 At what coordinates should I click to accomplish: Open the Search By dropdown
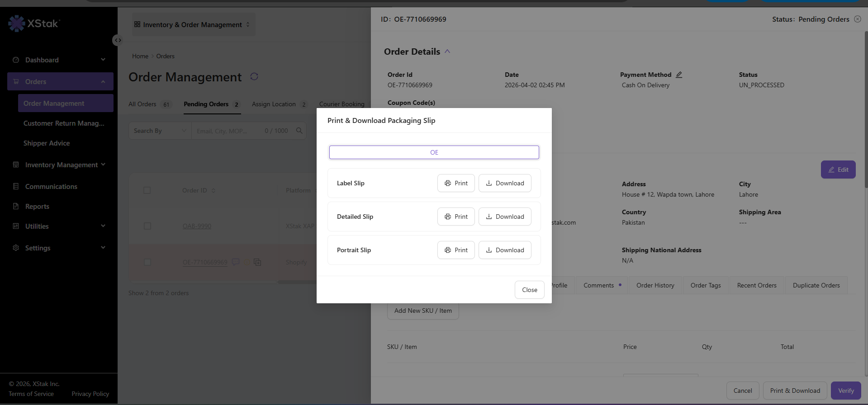(160, 131)
